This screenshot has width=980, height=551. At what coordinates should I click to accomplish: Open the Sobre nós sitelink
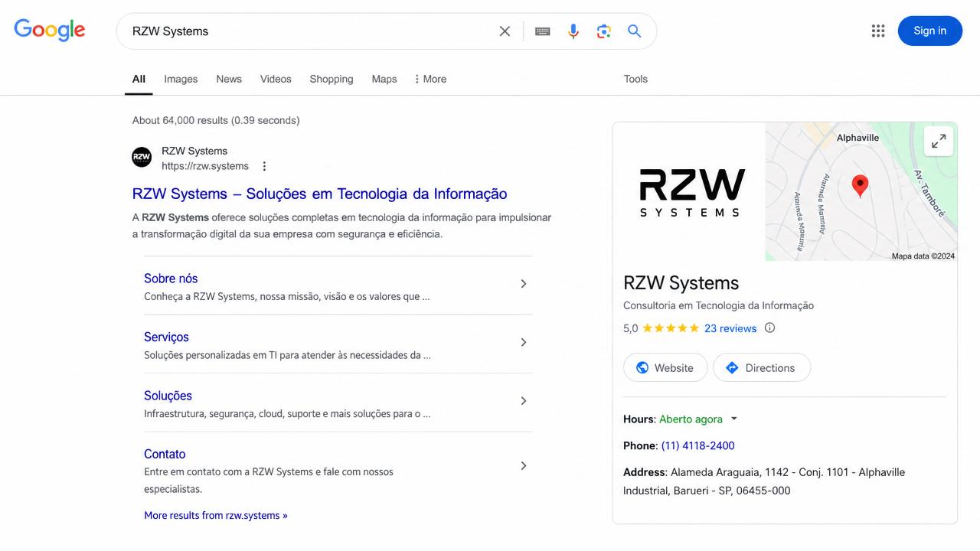[x=171, y=279]
